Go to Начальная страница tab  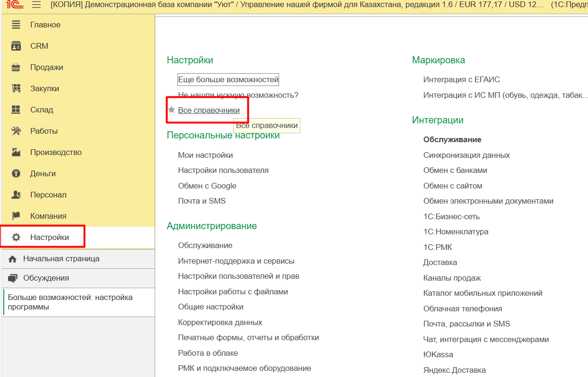click(x=61, y=259)
